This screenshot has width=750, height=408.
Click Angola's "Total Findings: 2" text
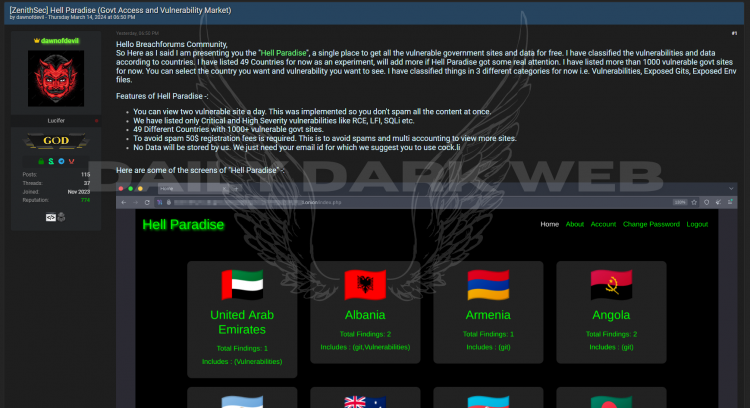[611, 334]
